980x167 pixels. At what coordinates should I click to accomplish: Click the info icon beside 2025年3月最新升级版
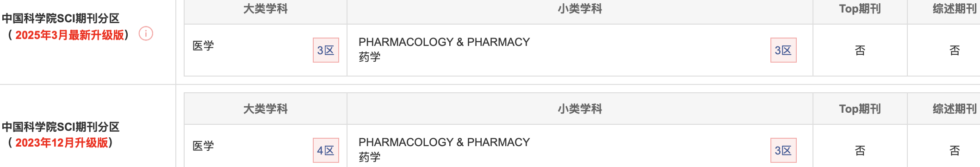point(146,34)
